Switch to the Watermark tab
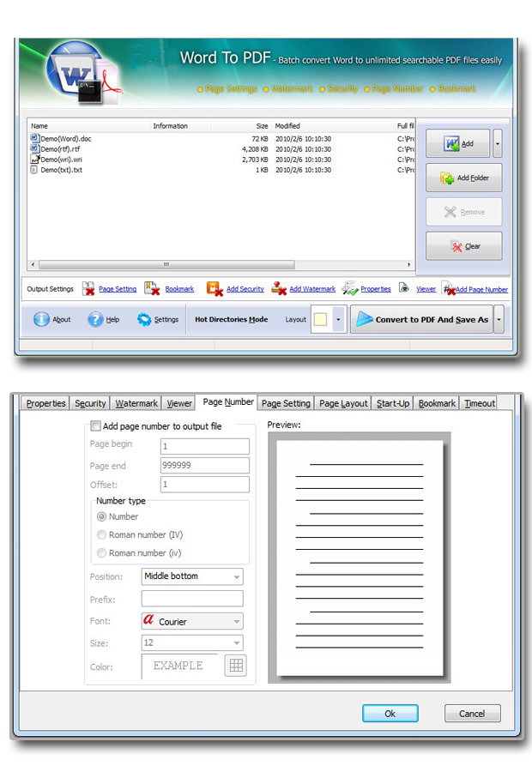The image size is (532, 778). click(136, 403)
